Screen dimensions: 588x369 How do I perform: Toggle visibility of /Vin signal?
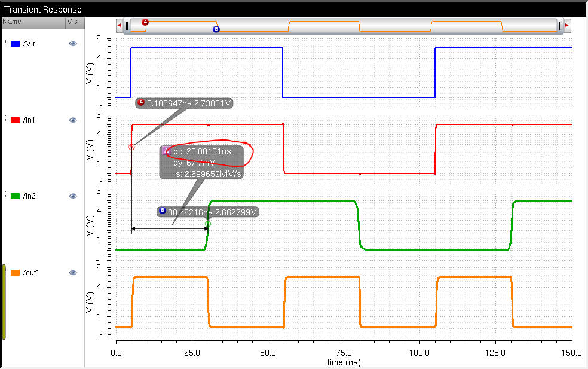pyautogui.click(x=73, y=44)
